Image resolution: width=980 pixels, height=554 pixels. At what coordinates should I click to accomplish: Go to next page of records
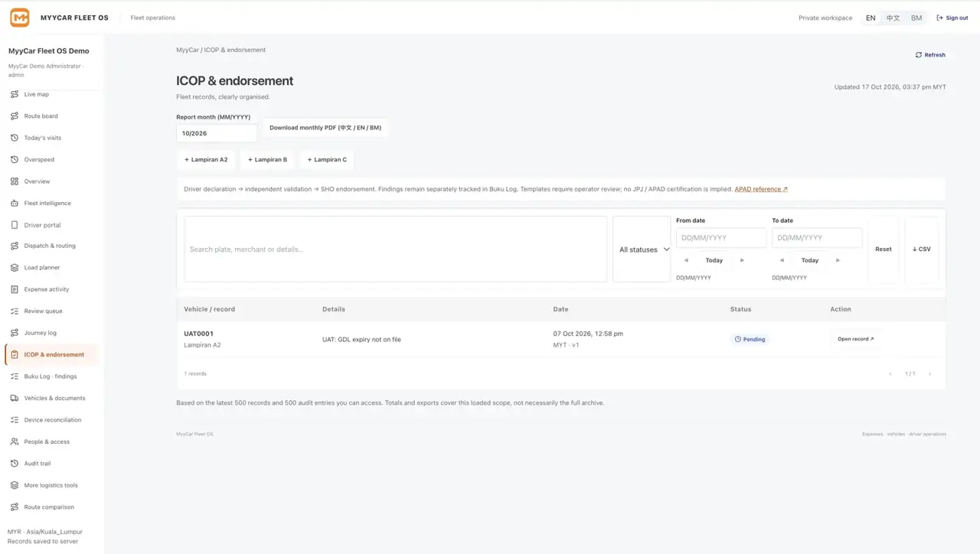(929, 374)
